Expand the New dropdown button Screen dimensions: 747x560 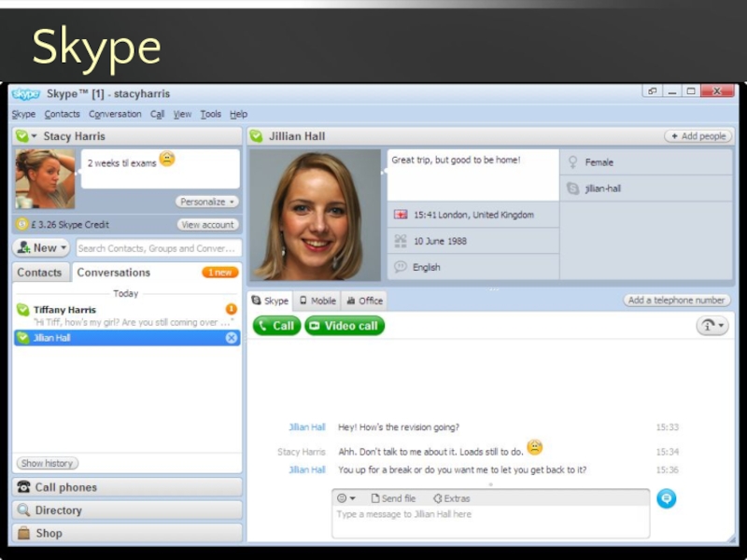[x=41, y=248]
